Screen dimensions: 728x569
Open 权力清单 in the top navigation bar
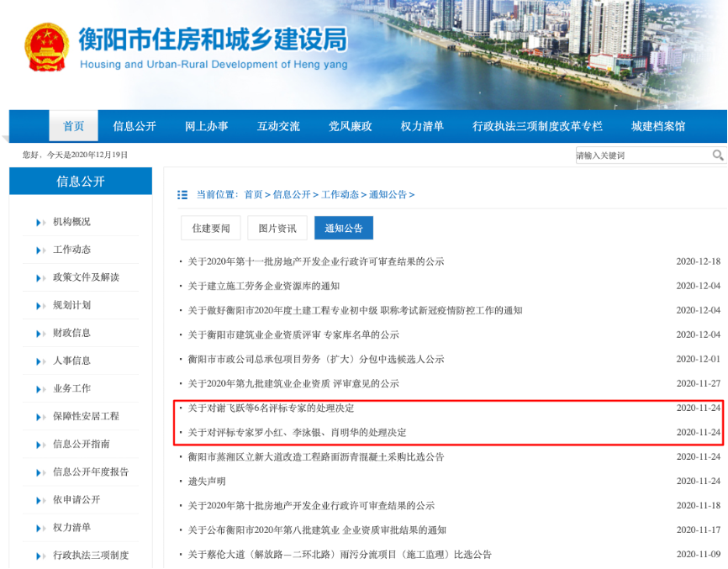[422, 126]
